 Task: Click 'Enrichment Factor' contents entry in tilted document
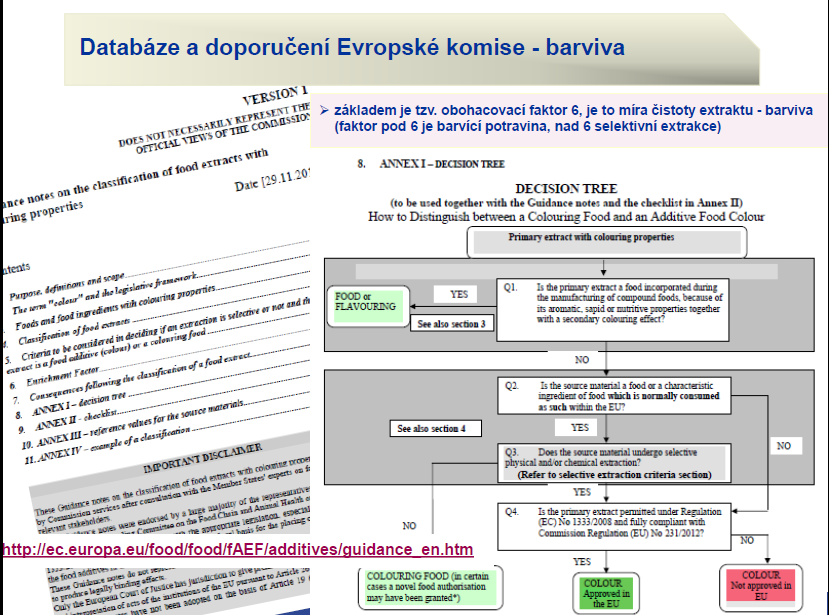click(x=62, y=375)
